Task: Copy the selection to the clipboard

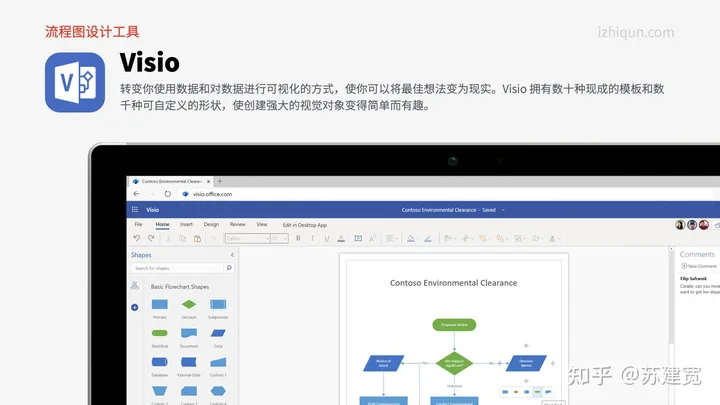Action: pyautogui.click(x=182, y=238)
